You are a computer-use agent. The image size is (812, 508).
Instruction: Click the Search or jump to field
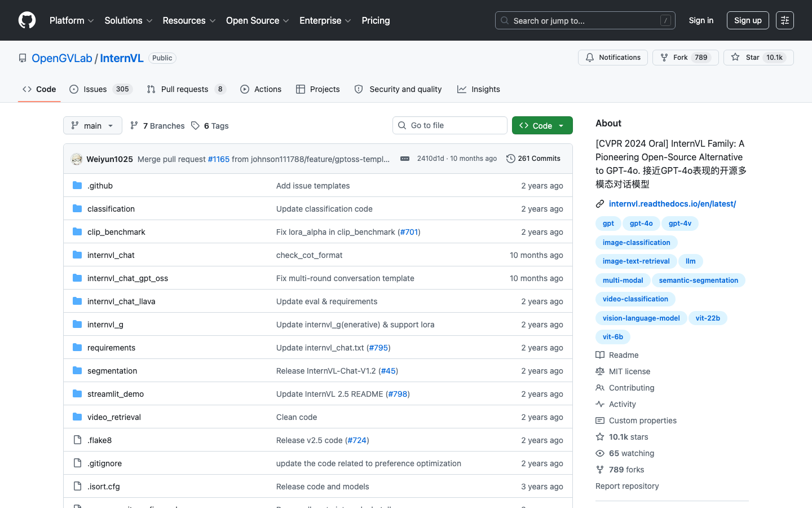585,20
